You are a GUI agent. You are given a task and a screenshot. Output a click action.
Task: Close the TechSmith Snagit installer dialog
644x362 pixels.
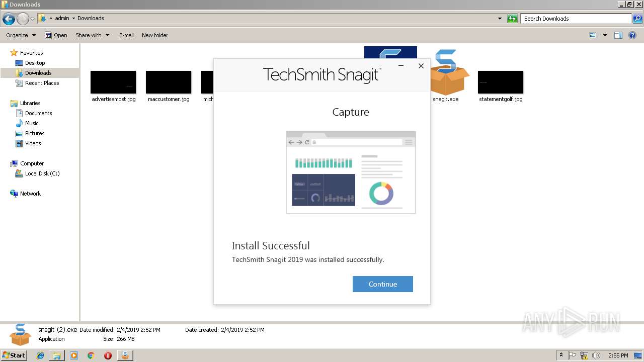(x=421, y=66)
